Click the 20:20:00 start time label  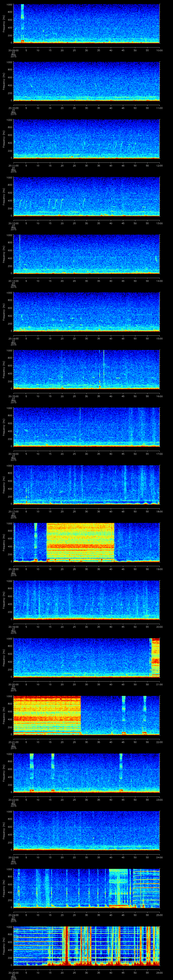click(13, 684)
